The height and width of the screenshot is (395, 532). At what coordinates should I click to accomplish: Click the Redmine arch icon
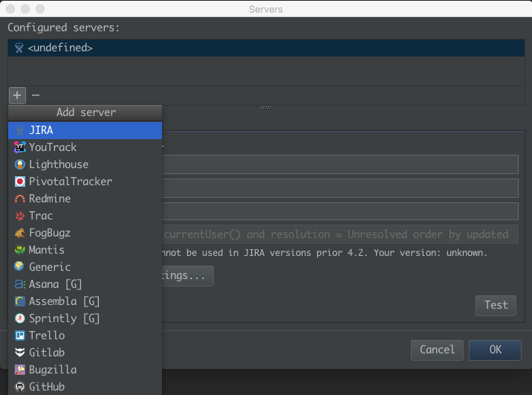pos(19,199)
